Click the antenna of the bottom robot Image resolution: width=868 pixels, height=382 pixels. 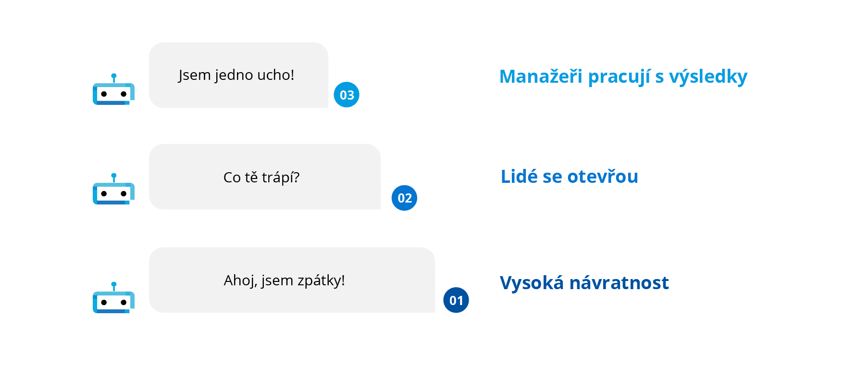tap(114, 285)
